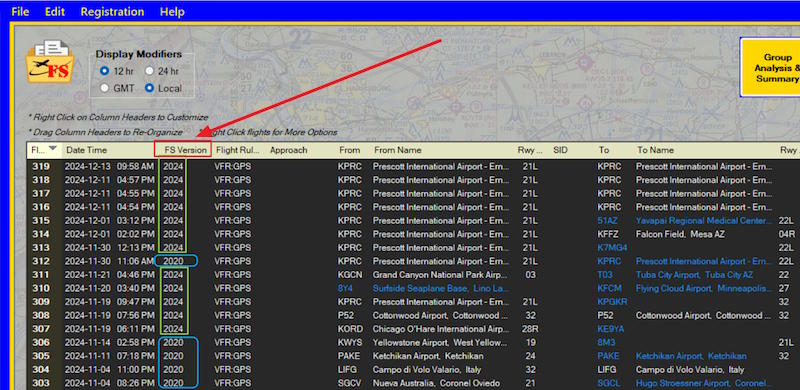Viewport: 800px width, 390px height.
Task: Click the 51AZ destination link
Action: 608,221
